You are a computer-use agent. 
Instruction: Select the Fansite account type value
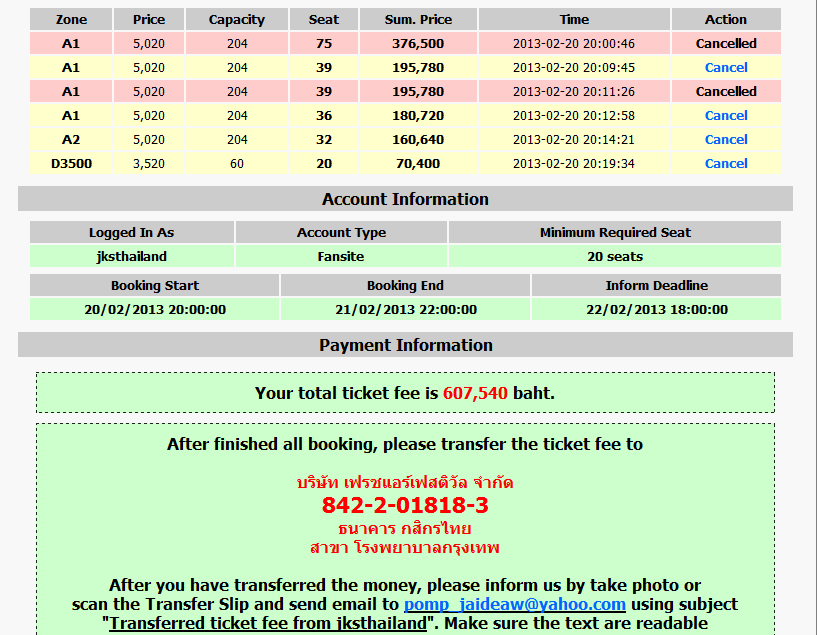pos(341,256)
